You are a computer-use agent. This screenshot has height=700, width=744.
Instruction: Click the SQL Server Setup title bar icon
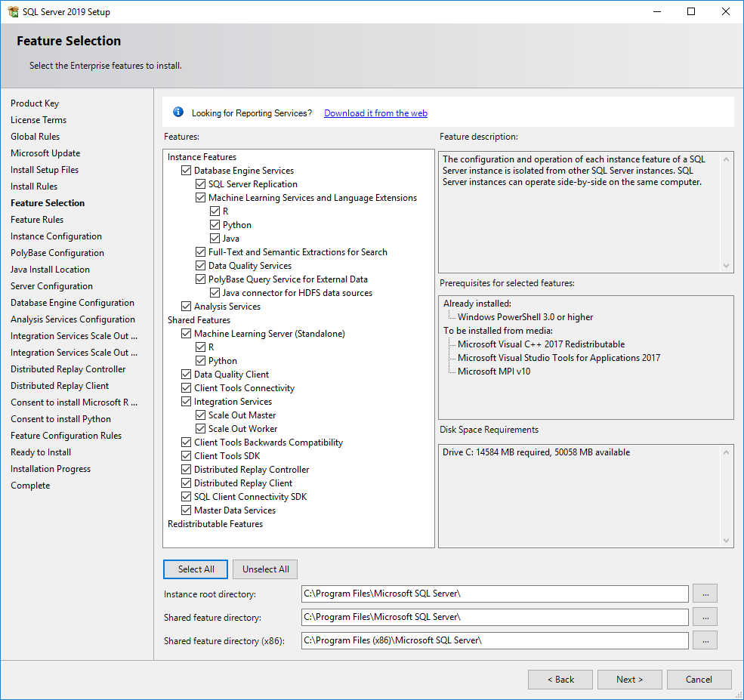(13, 11)
